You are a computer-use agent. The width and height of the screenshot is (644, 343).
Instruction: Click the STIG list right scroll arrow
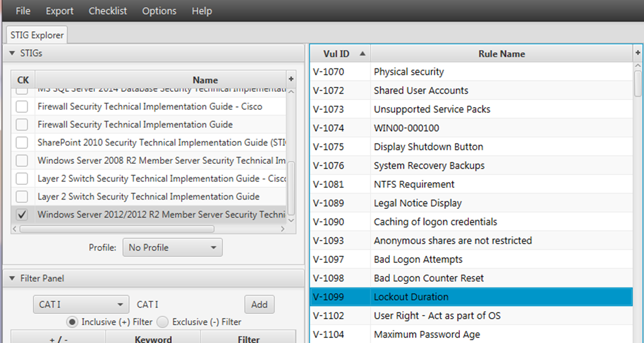(x=283, y=229)
